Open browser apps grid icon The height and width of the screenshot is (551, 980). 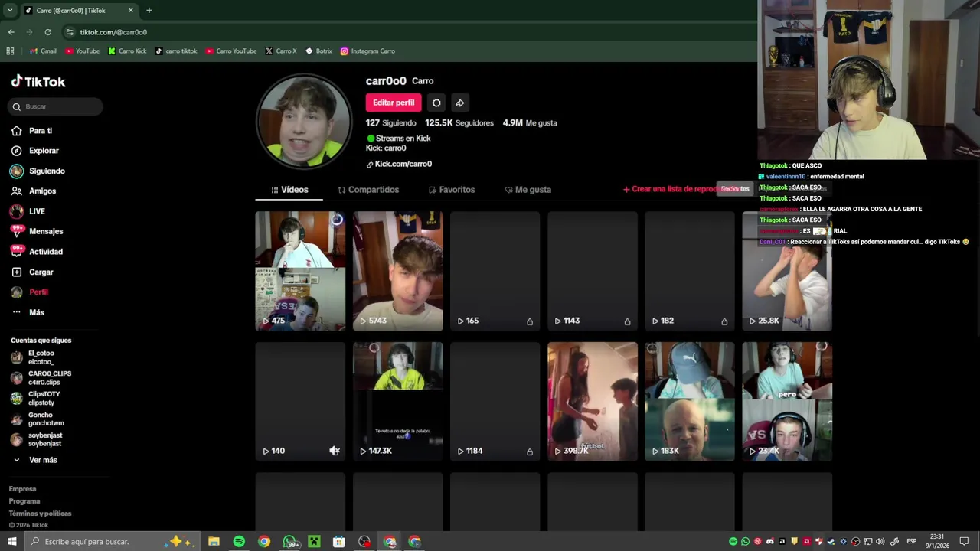(10, 51)
